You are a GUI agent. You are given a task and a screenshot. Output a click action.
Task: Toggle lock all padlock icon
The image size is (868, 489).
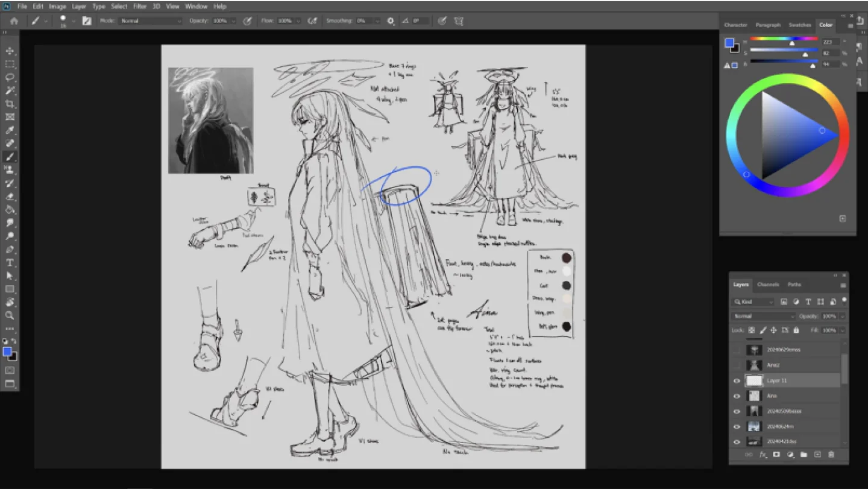pyautogui.click(x=796, y=330)
